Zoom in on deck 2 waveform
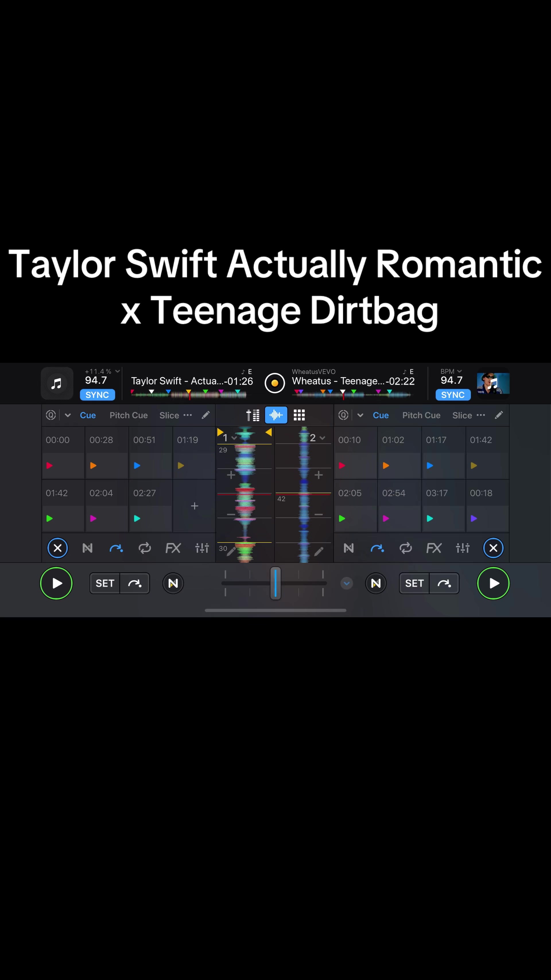The width and height of the screenshot is (551, 980). 319,475
